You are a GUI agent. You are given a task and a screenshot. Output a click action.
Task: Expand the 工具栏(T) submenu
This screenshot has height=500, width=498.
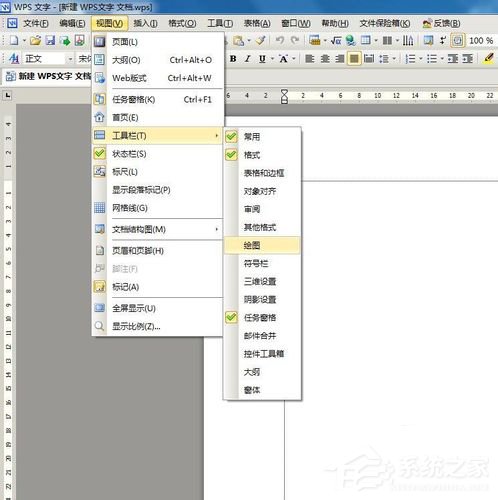coord(157,136)
